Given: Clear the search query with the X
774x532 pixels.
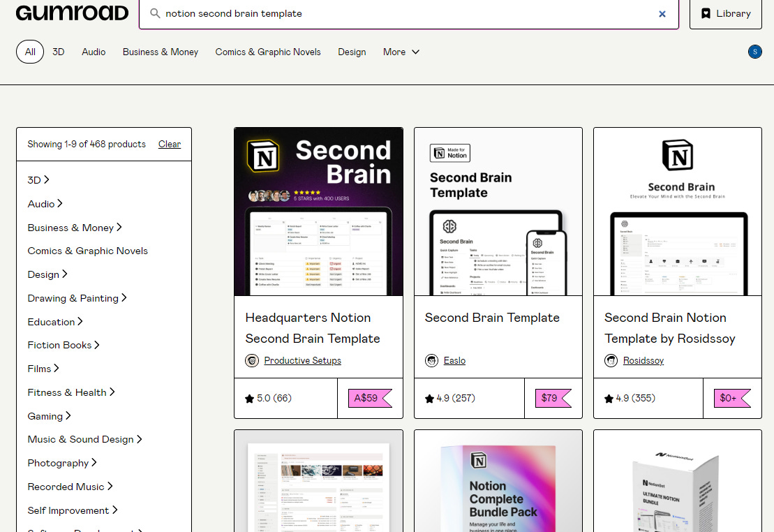Looking at the screenshot, I should pos(662,14).
